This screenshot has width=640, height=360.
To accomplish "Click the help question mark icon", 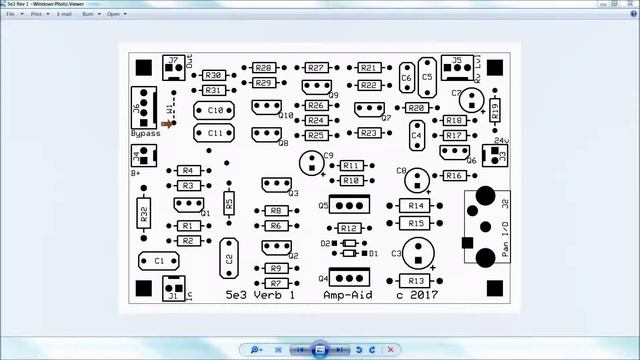I will (x=633, y=13).
